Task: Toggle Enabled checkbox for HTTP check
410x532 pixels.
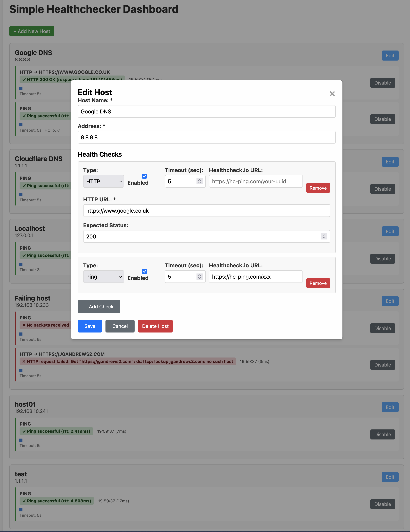Action: coord(144,176)
